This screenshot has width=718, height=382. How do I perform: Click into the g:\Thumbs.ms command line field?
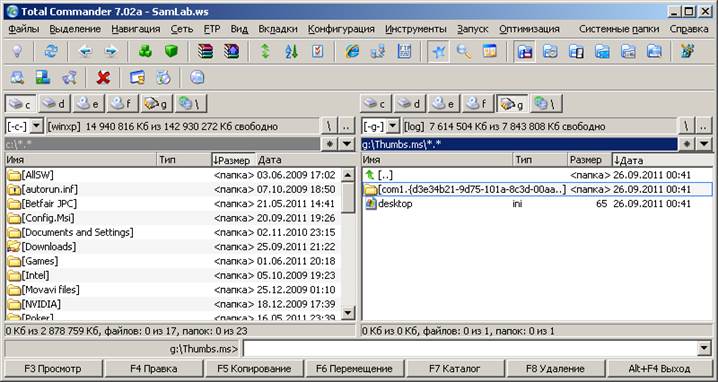[471, 349]
